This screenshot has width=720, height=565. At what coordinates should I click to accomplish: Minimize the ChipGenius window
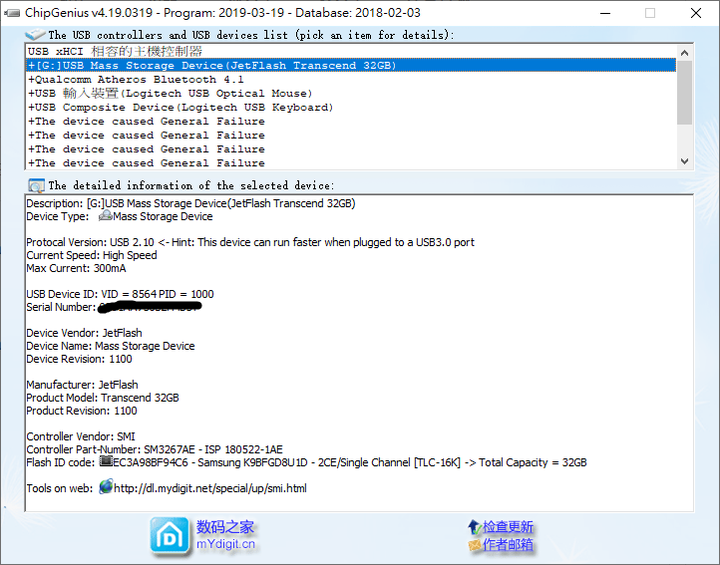point(605,13)
